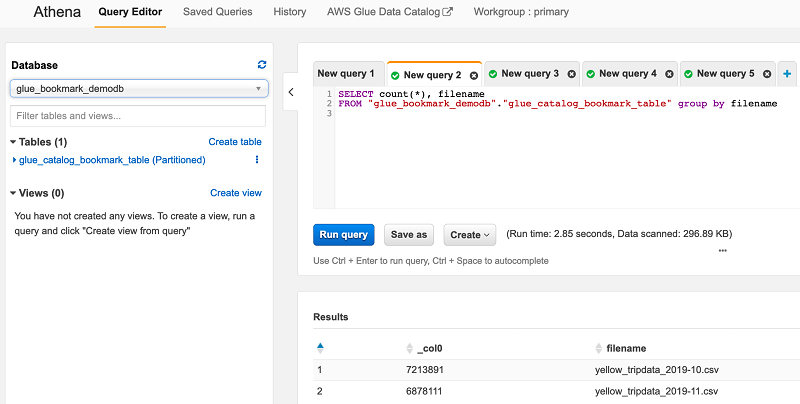Image resolution: width=800 pixels, height=404 pixels.
Task: Expand the glue_catalog_bookmark_table tree item
Action: 14,160
